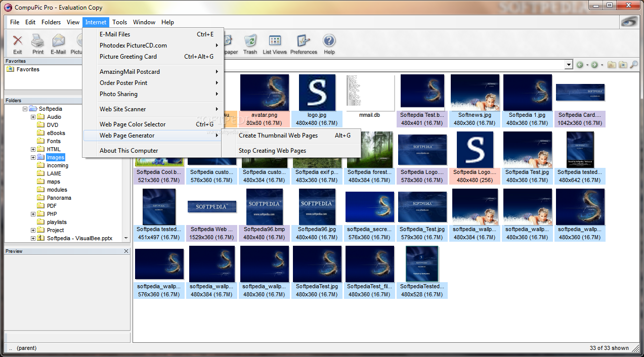Open the File menu
The width and height of the screenshot is (644, 357).
pyautogui.click(x=15, y=22)
